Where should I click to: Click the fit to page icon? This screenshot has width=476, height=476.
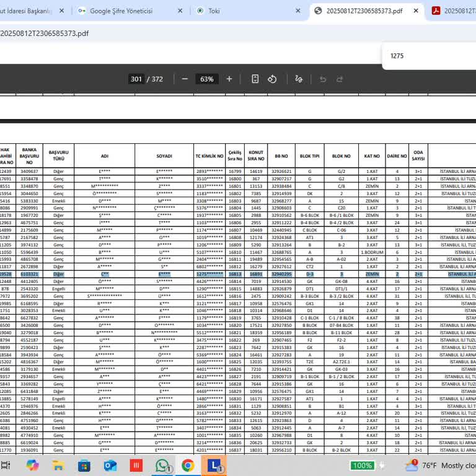click(x=255, y=79)
